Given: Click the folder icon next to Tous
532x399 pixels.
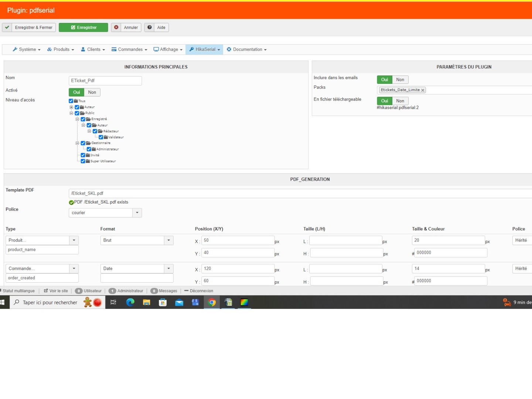Looking at the screenshot, I should click(x=76, y=101).
